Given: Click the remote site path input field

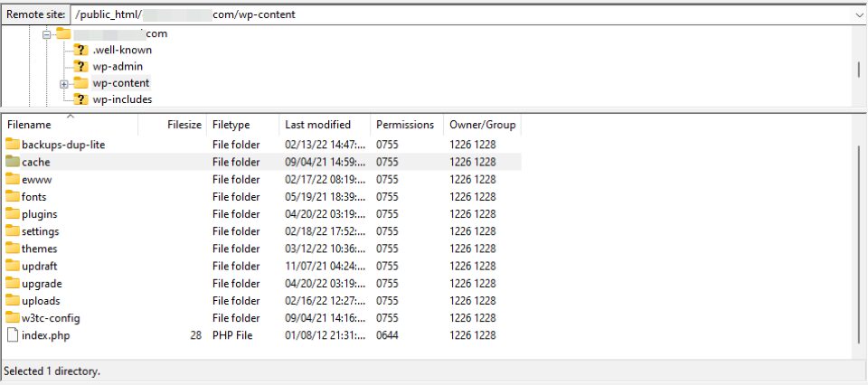Looking at the screenshot, I should (460, 14).
